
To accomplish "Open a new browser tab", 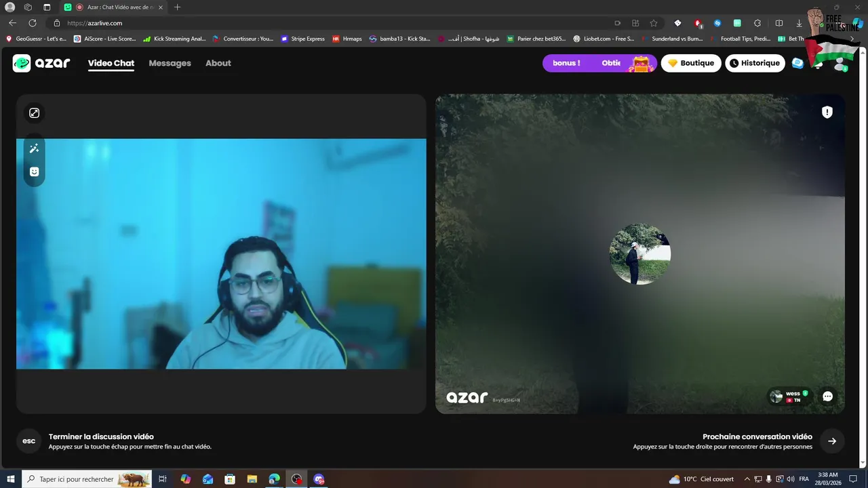I will pos(178,7).
